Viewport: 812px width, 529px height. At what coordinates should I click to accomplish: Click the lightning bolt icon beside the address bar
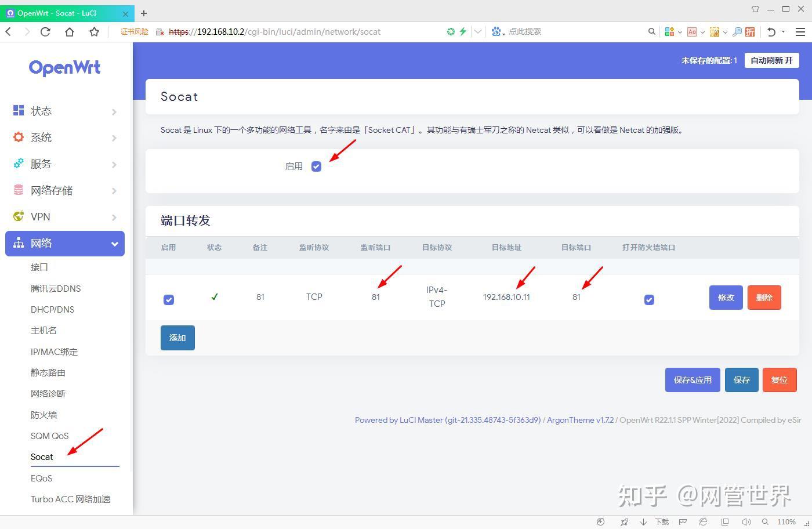(x=462, y=31)
